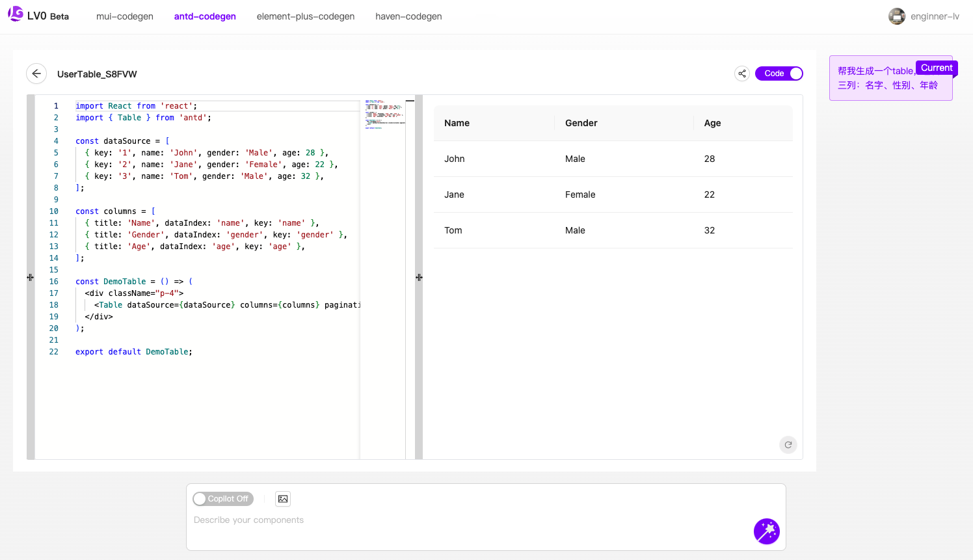Viewport: 973px width, 560px height.
Task: Click the user avatar picture
Action: pyautogui.click(x=897, y=16)
